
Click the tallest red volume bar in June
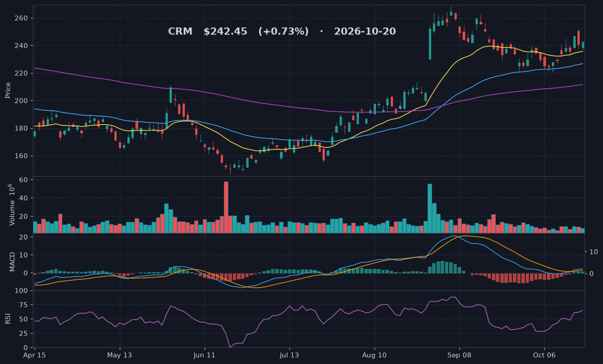[x=226, y=208]
